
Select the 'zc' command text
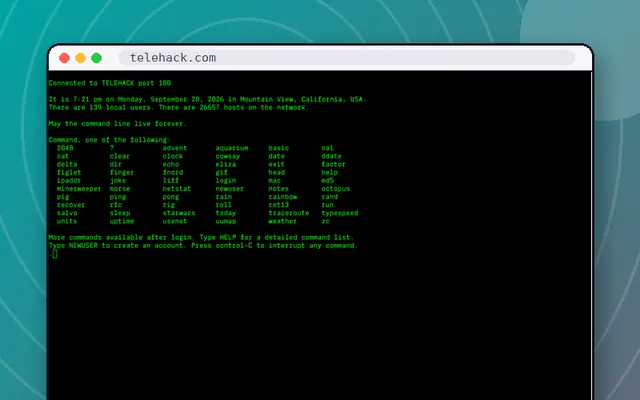pyautogui.click(x=325, y=221)
